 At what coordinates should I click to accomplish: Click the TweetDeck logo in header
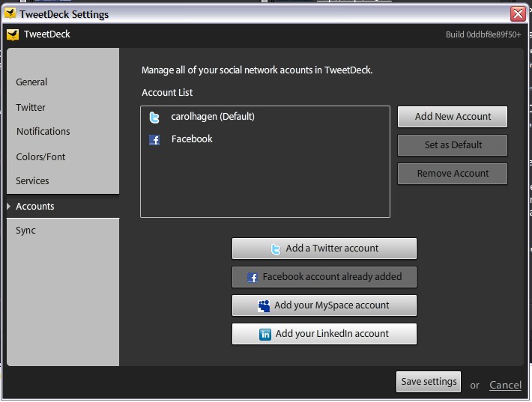(x=13, y=34)
